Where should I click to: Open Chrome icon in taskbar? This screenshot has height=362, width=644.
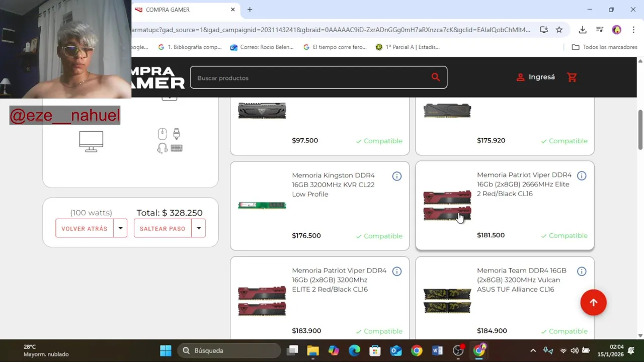[x=417, y=350]
